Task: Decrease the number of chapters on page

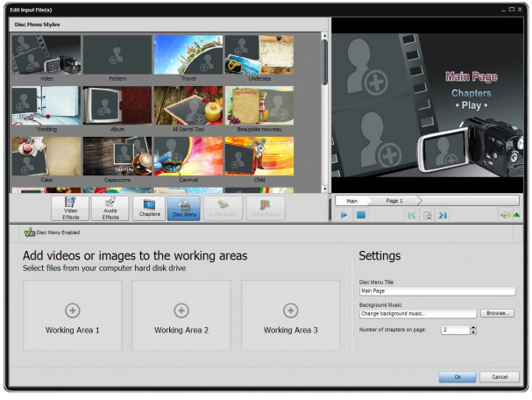Action: [473, 332]
